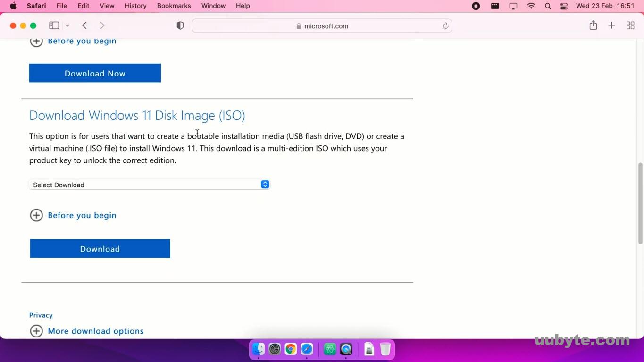644x362 pixels.
Task: Launch Google Chrome from the Dock
Action: click(x=291, y=349)
